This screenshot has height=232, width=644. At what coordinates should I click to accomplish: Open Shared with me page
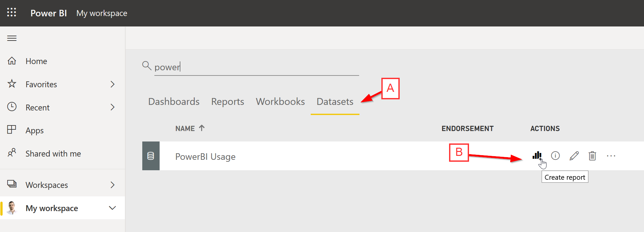pos(53,154)
